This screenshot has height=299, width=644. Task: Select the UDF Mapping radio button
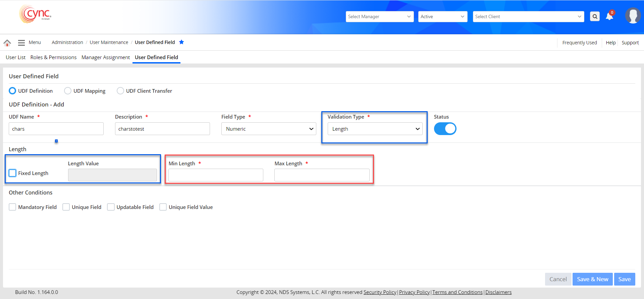click(x=68, y=91)
